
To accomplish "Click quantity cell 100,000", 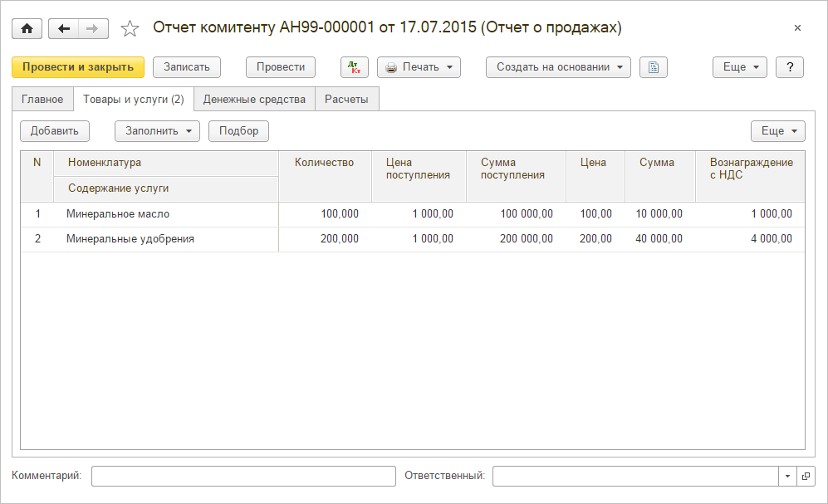I will 325,214.
